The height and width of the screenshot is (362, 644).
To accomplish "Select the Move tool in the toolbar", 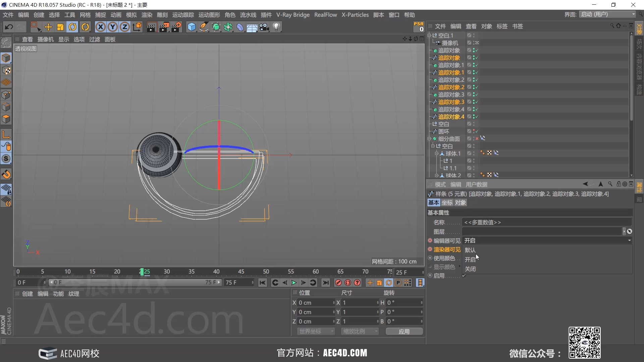I will [x=48, y=27].
